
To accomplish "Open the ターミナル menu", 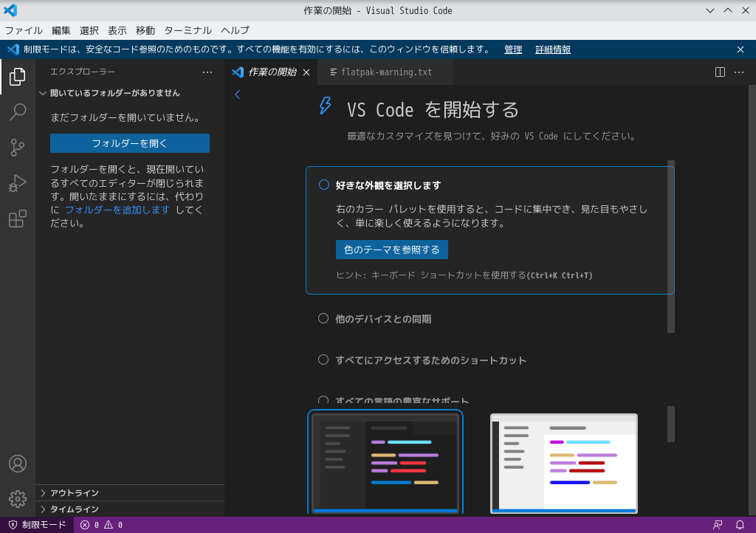I will (x=188, y=30).
